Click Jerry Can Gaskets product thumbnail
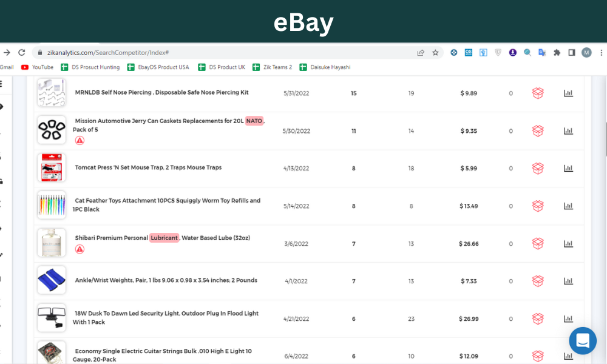This screenshot has height=364, width=607. (x=52, y=130)
